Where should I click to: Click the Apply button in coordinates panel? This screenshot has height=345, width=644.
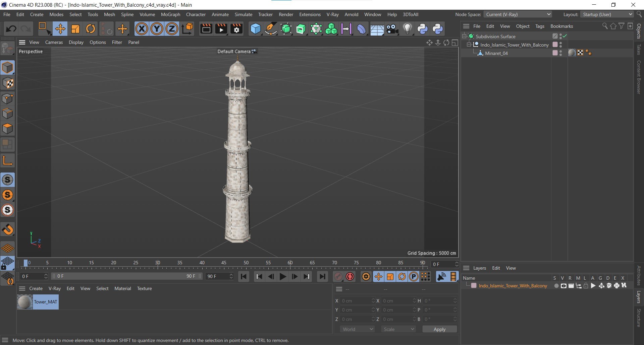tap(439, 329)
